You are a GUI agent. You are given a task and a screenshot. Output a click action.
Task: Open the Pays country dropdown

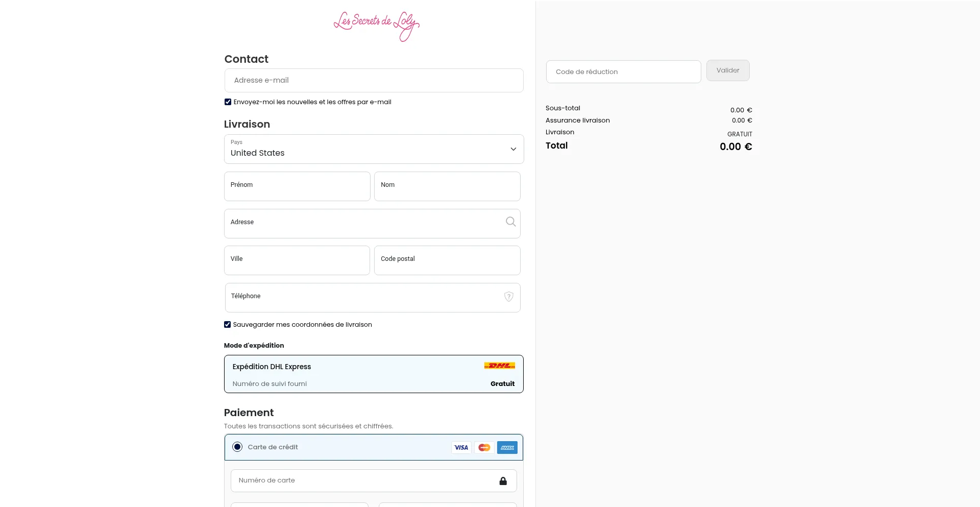pos(367,149)
